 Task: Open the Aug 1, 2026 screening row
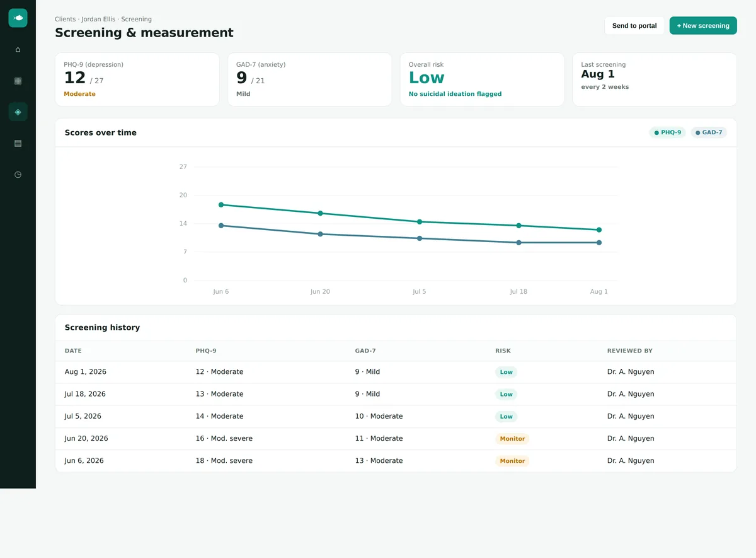point(396,372)
